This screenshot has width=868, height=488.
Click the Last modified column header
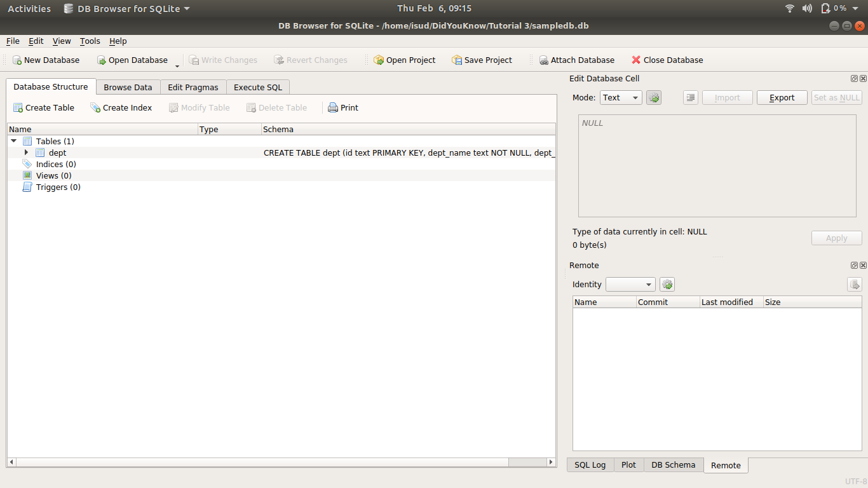click(731, 302)
